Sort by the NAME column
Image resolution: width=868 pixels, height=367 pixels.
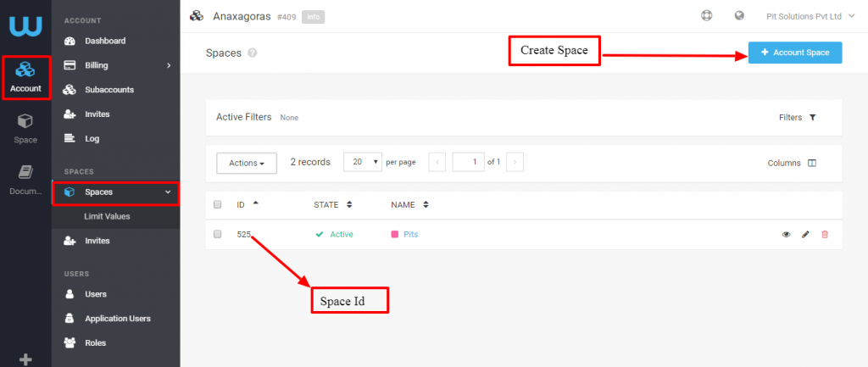[x=409, y=205]
